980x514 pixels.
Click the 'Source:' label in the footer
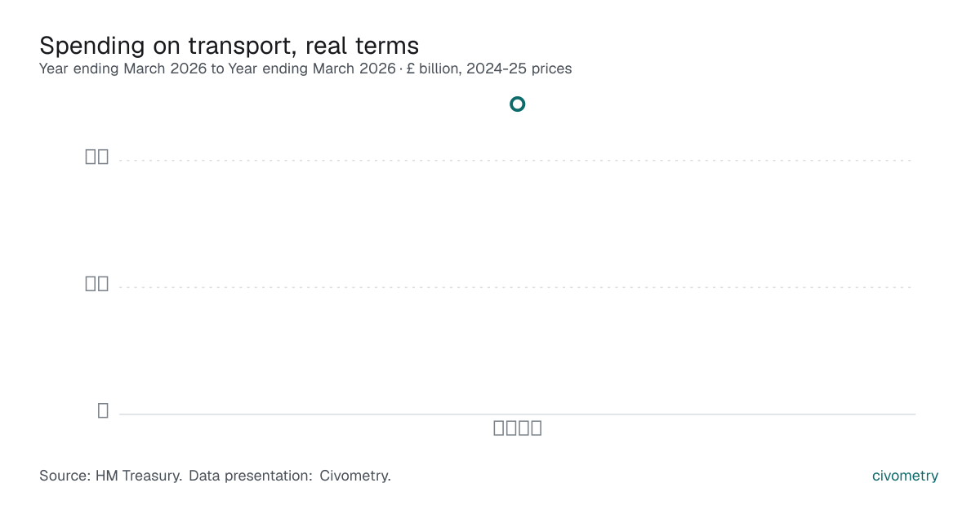(x=65, y=476)
